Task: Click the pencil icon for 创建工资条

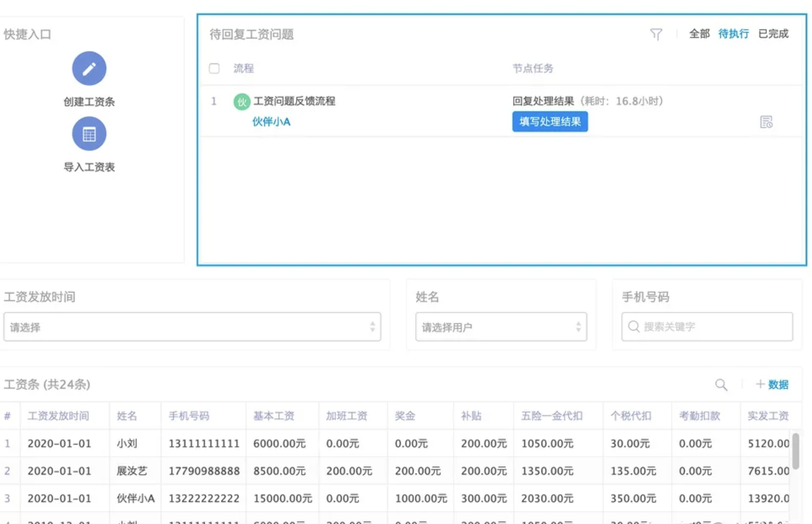Action: coord(89,68)
